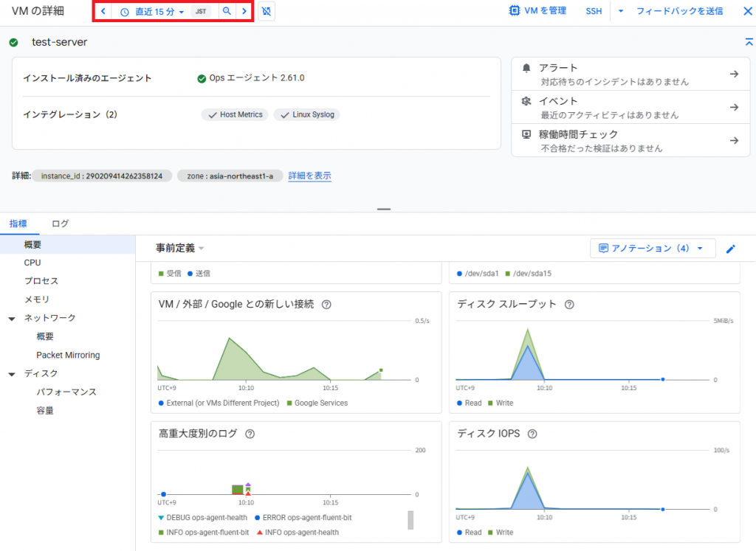This screenshot has width=756, height=551.
Task: Open the アノテーション (4) dropdown
Action: [653, 249]
